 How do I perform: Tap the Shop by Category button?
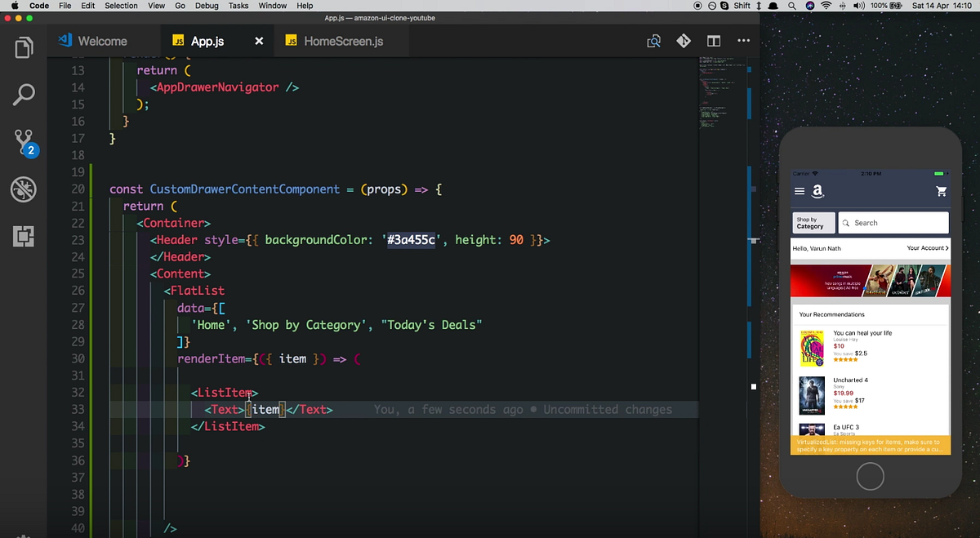(x=813, y=222)
